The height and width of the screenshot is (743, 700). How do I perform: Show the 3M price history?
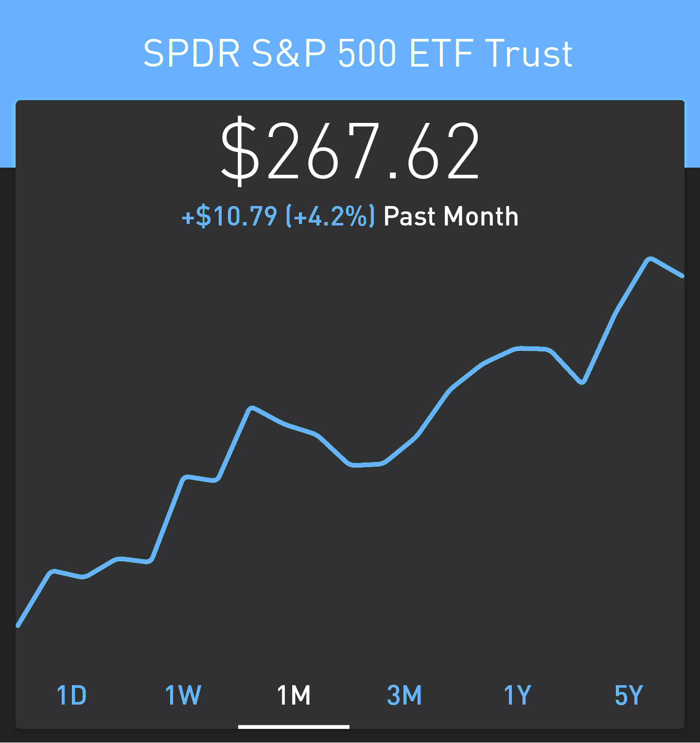(404, 695)
